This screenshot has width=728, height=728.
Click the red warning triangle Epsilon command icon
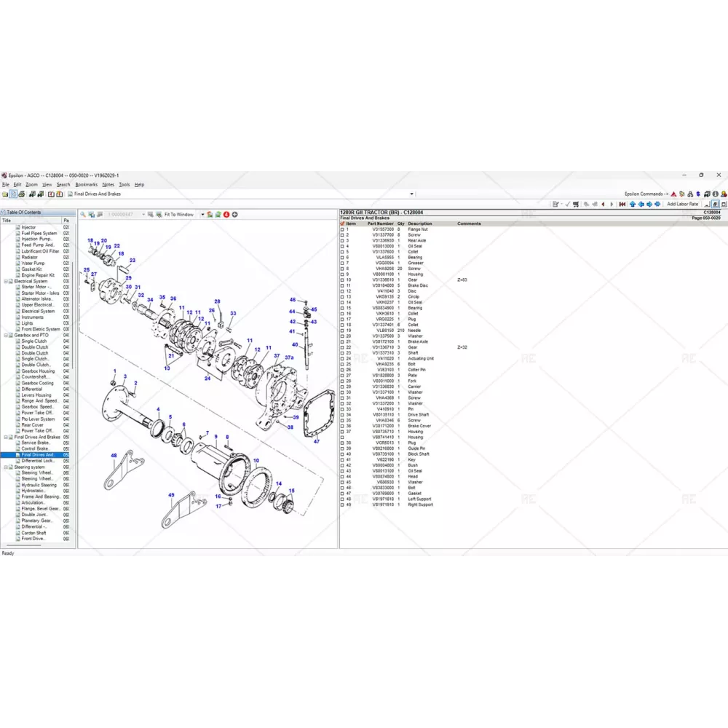click(673, 194)
